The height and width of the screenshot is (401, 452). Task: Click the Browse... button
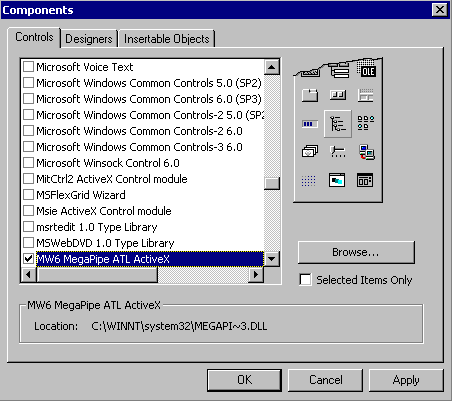click(356, 252)
